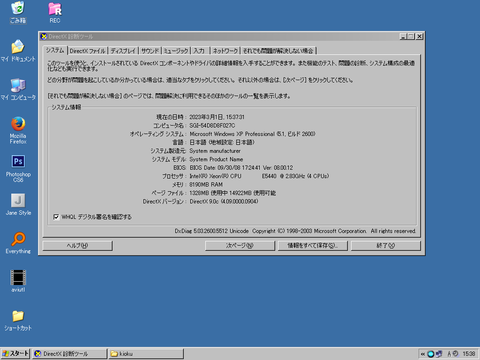Viewport: 480px width, 360px height.
Task: Select the kioku folder taskbar button
Action: [x=146, y=354]
